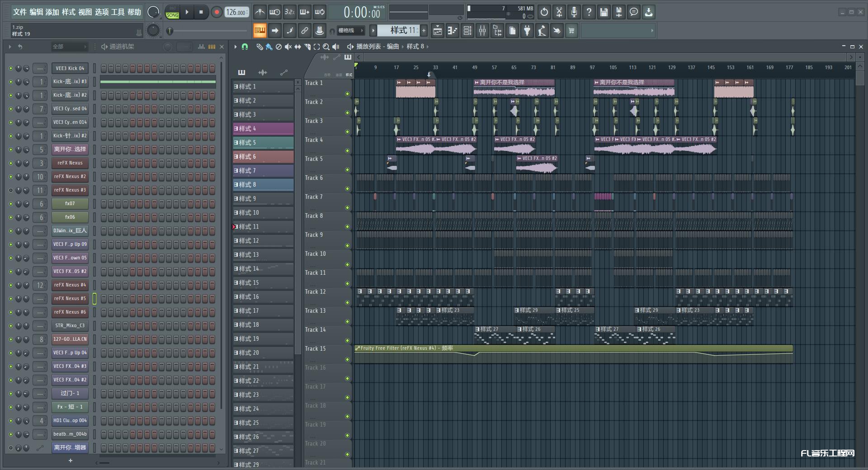Open the playlist options arrow menu
The height and width of the screenshot is (470, 868).
click(x=235, y=47)
